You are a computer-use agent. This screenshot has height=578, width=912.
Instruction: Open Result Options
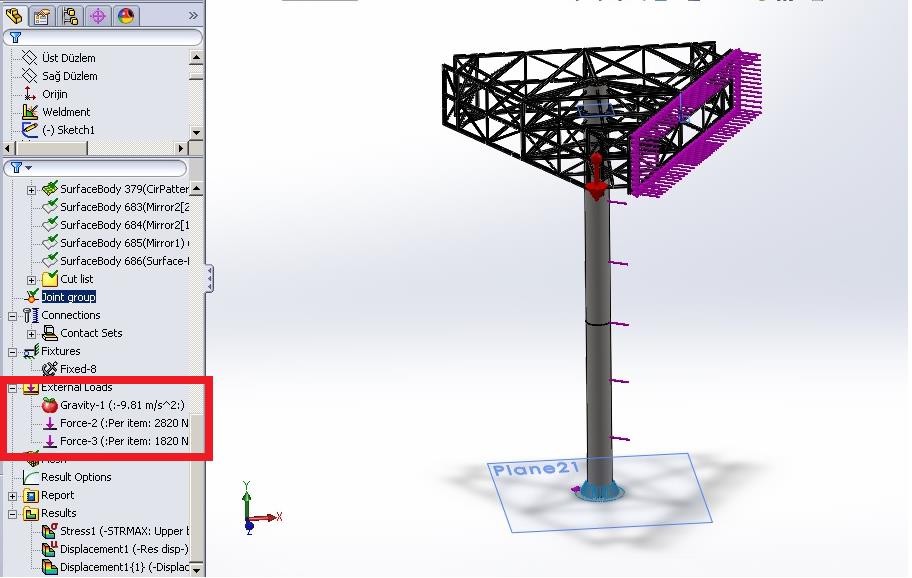[x=76, y=477]
